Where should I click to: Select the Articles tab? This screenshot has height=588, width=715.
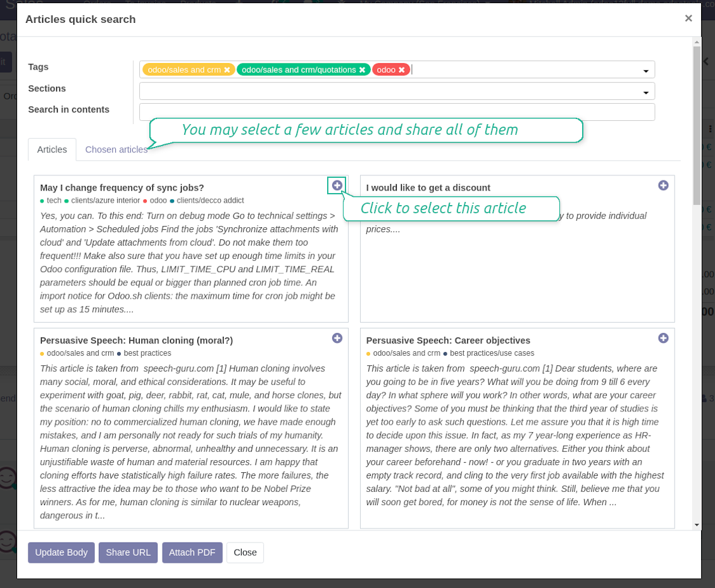(52, 149)
